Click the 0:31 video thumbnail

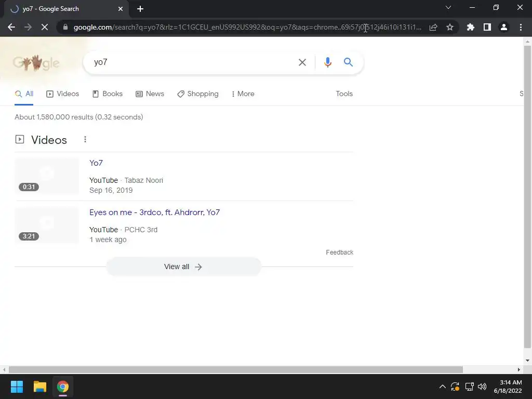47,176
